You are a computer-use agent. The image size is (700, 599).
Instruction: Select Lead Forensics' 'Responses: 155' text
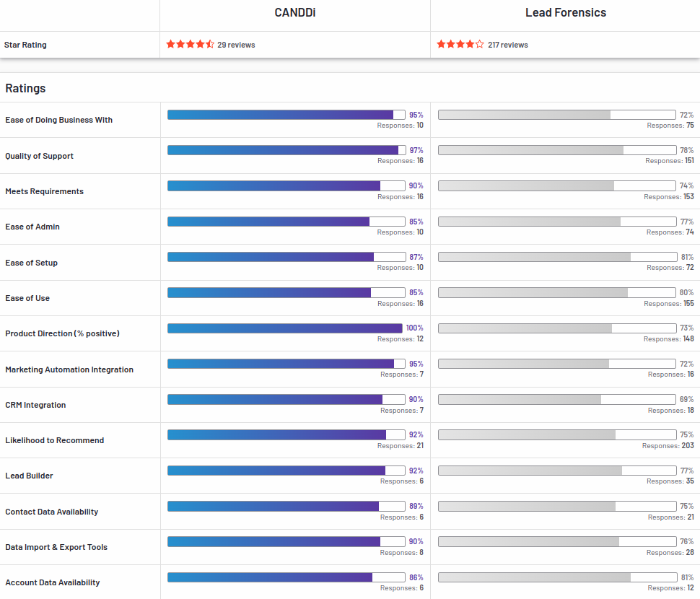click(x=669, y=303)
